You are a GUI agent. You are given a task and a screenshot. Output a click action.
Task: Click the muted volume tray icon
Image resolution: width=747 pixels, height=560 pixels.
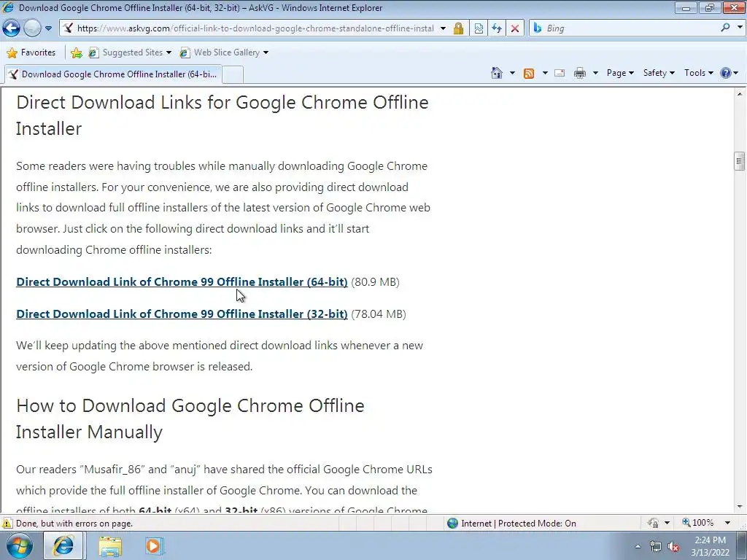673,547
